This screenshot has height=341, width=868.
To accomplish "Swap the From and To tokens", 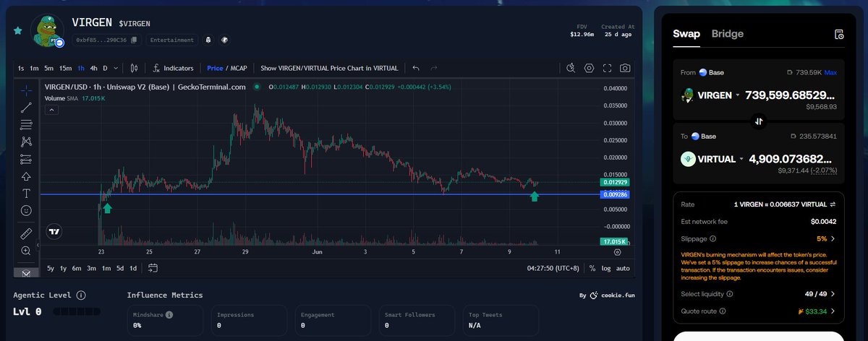I will pos(759,121).
